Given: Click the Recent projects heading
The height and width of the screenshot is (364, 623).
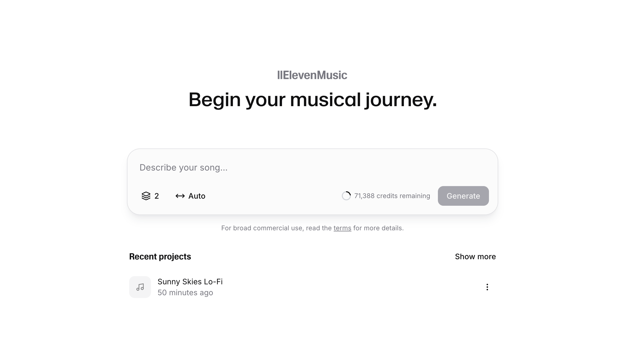Looking at the screenshot, I should coord(160,256).
